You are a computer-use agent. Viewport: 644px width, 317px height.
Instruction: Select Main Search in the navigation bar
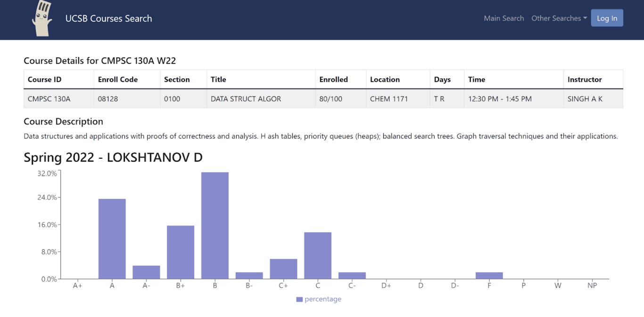(504, 18)
